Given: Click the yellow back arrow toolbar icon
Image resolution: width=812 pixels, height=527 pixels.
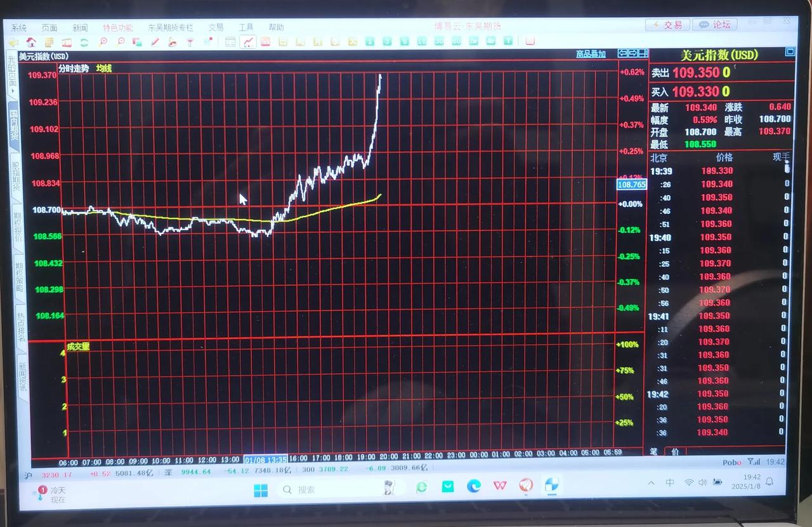Looking at the screenshot, I should pyautogui.click(x=13, y=42).
